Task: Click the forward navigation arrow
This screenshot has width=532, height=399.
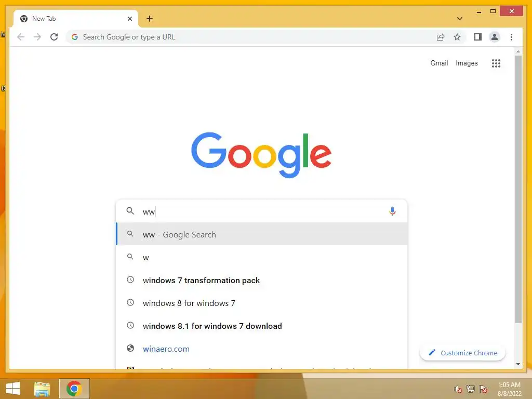Action: (37, 37)
